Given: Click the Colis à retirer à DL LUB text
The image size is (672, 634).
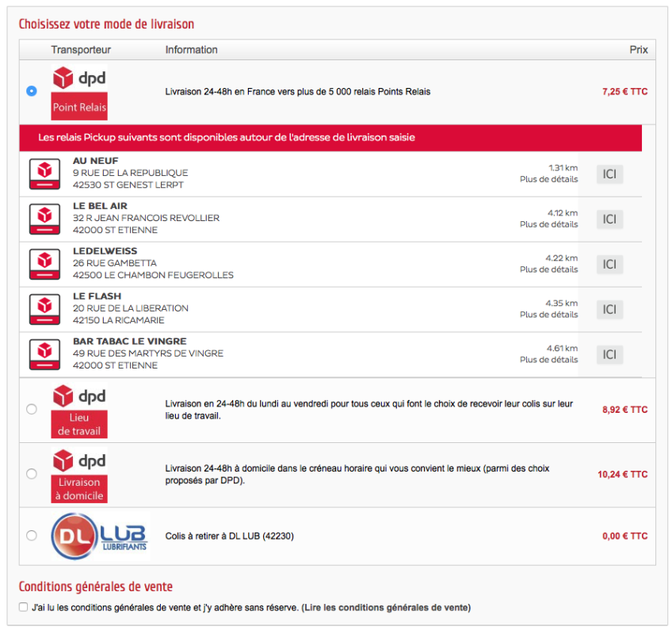Looking at the screenshot, I should click(x=229, y=536).
